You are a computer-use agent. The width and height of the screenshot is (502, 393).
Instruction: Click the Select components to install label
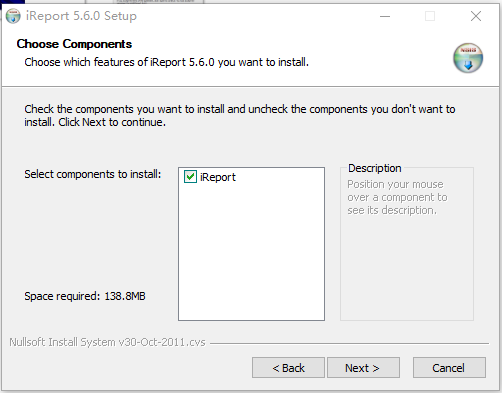click(x=93, y=174)
